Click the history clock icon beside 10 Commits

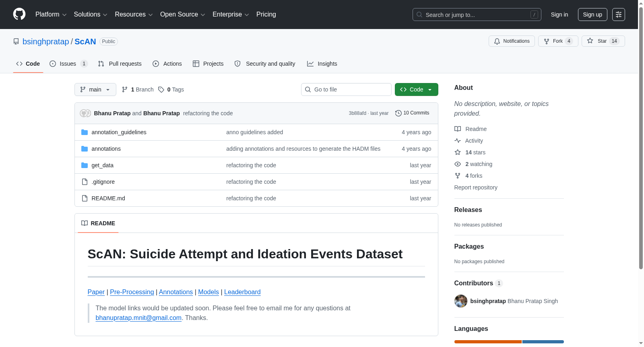398,113
